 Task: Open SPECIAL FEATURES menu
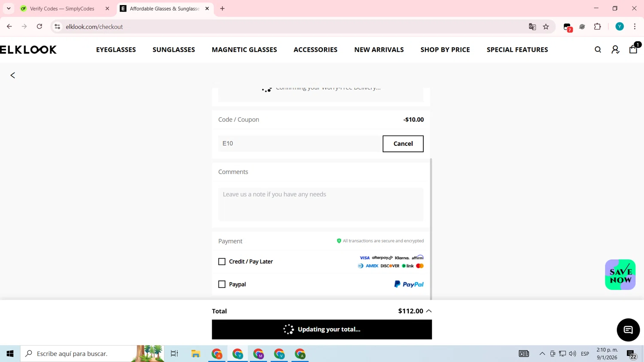click(x=517, y=50)
